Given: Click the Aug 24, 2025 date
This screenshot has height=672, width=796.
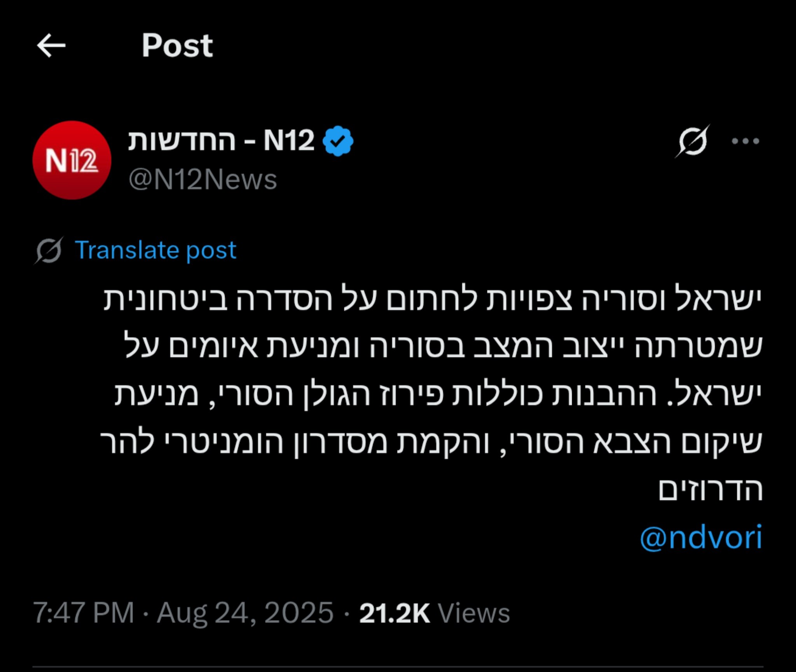Looking at the screenshot, I should coord(245,613).
